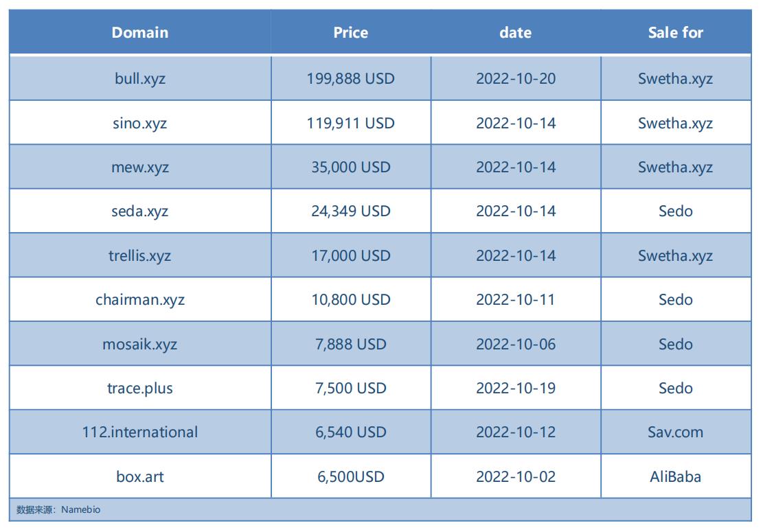Click the Sale for column header
763x532 pixels.
pos(676,32)
